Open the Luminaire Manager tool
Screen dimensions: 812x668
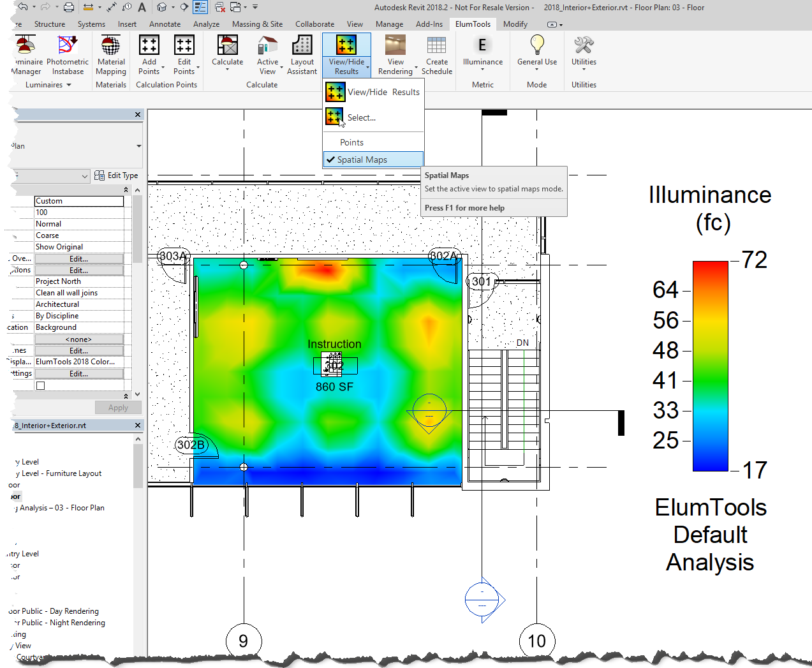pyautogui.click(x=26, y=55)
